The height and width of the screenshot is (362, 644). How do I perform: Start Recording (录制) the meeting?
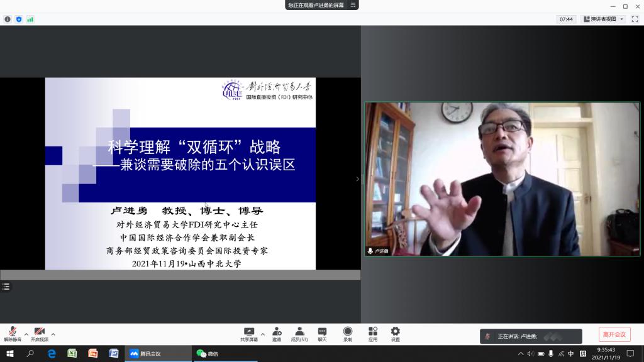point(348,334)
